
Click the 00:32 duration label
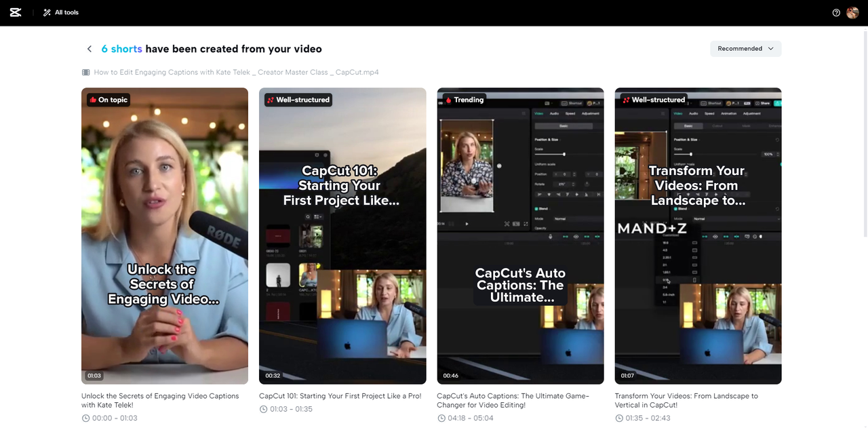pos(273,376)
